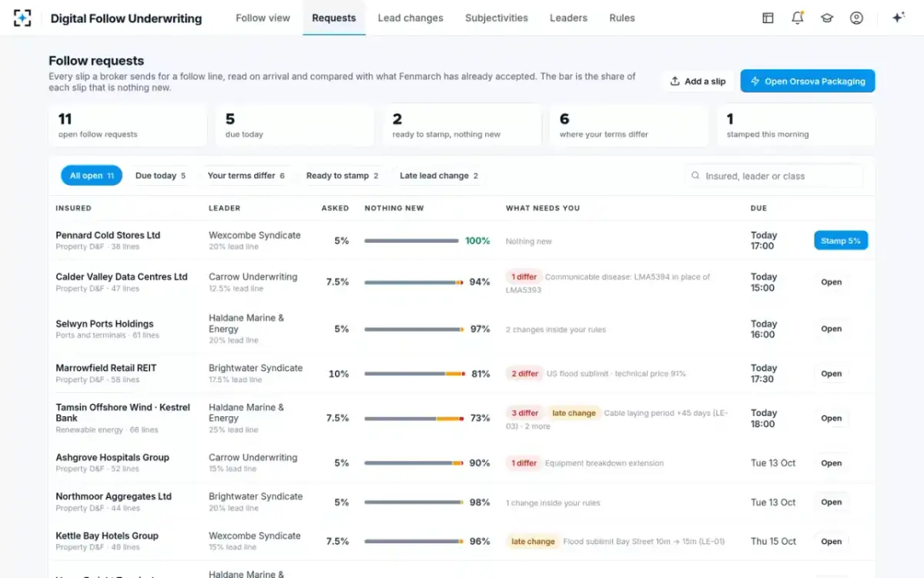Click the DUE column header
The width and height of the screenshot is (924, 578).
point(758,208)
